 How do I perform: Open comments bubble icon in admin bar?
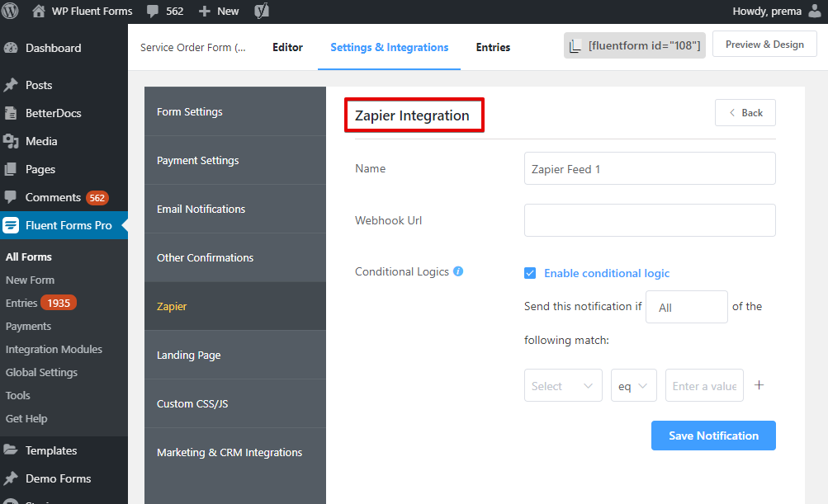point(153,12)
